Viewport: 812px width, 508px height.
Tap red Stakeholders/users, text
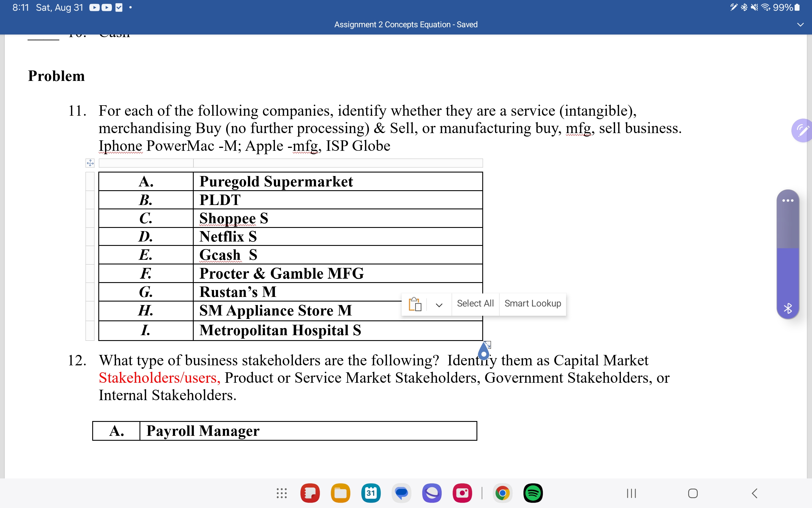(159, 378)
